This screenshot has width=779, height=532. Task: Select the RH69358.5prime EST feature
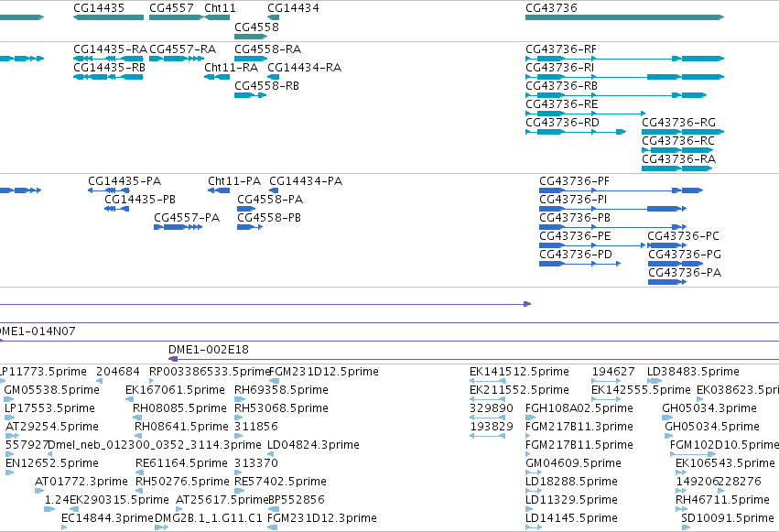[240, 399]
